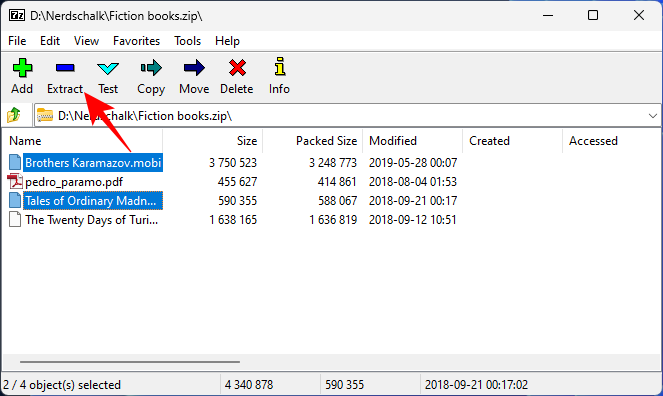Click the green Add toolbar icon

[22, 68]
